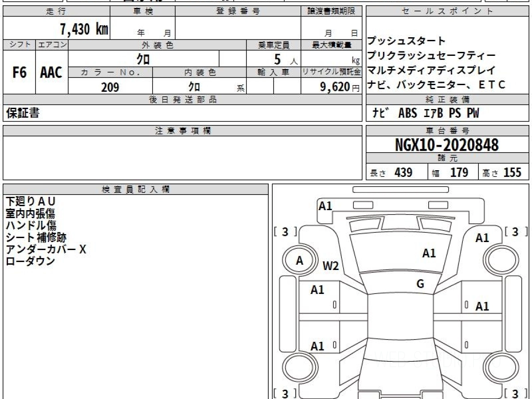
Task: Click the seating capacity value 5 人
Action: (286, 59)
